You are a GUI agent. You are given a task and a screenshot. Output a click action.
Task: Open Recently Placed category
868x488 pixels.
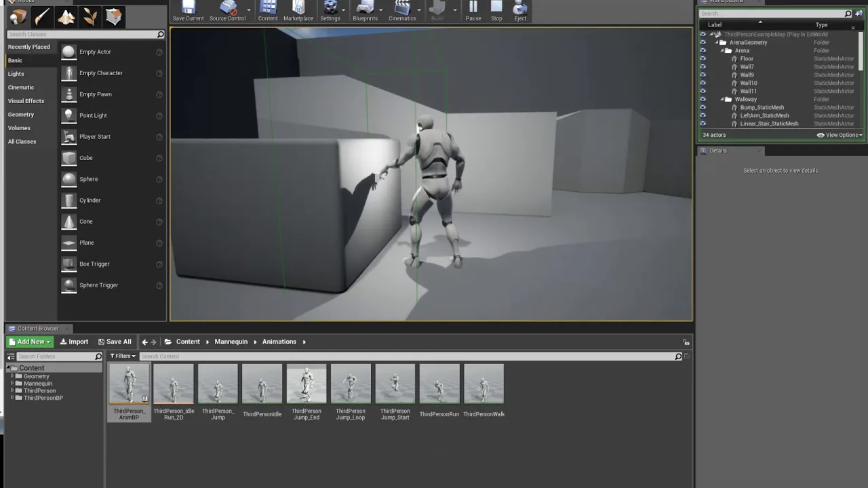coord(29,47)
